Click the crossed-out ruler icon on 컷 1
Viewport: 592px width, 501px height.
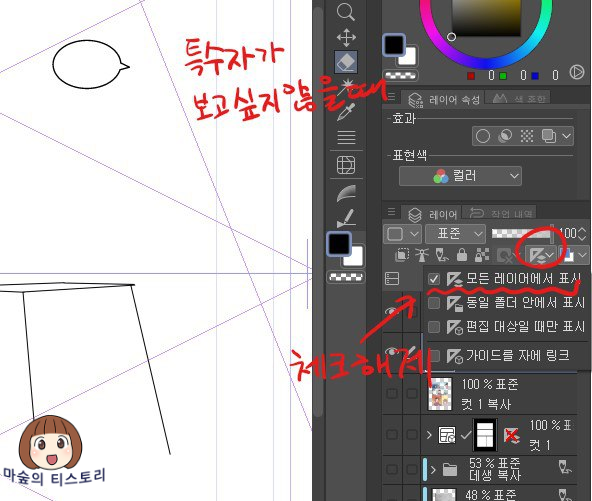pos(511,435)
